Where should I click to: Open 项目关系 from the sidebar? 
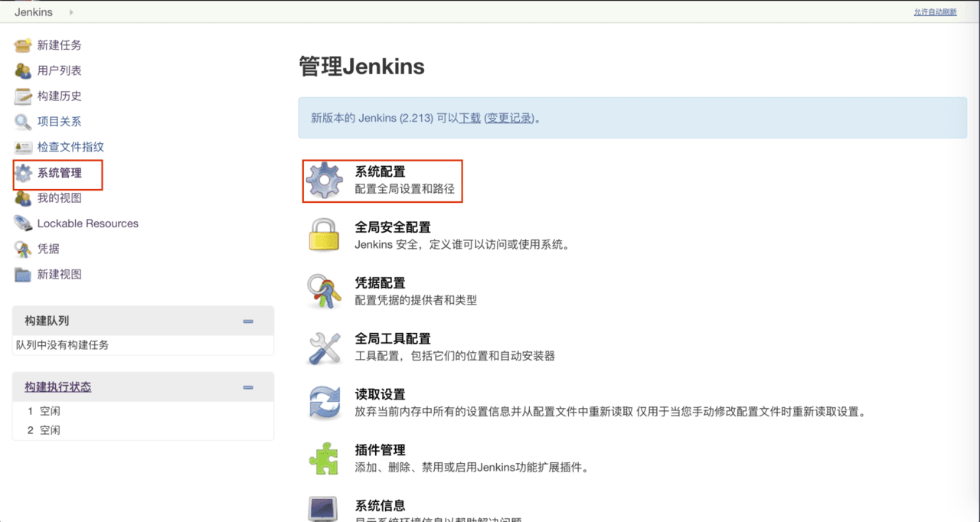point(60,121)
